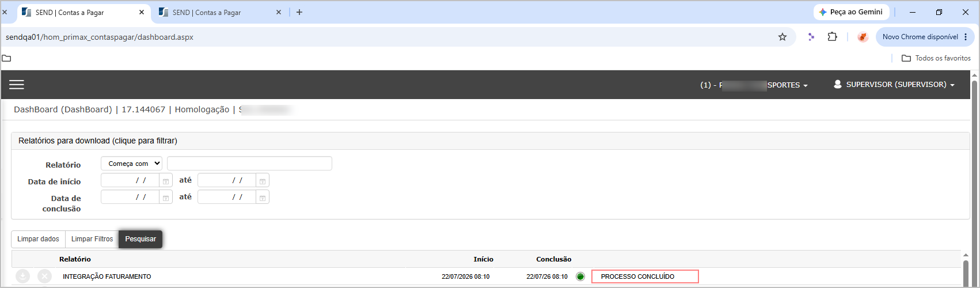Open calendar for Data de início end date
Screen dimensions: 980x288
click(x=263, y=181)
